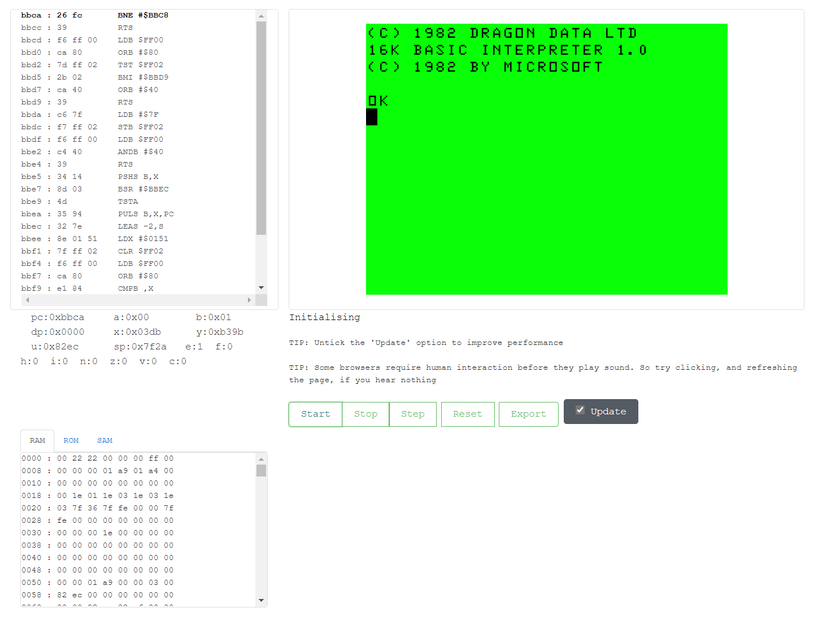Click the RAM memory panel's scroll-up arrow
Image resolution: width=840 pixels, height=621 pixels.
[x=261, y=459]
